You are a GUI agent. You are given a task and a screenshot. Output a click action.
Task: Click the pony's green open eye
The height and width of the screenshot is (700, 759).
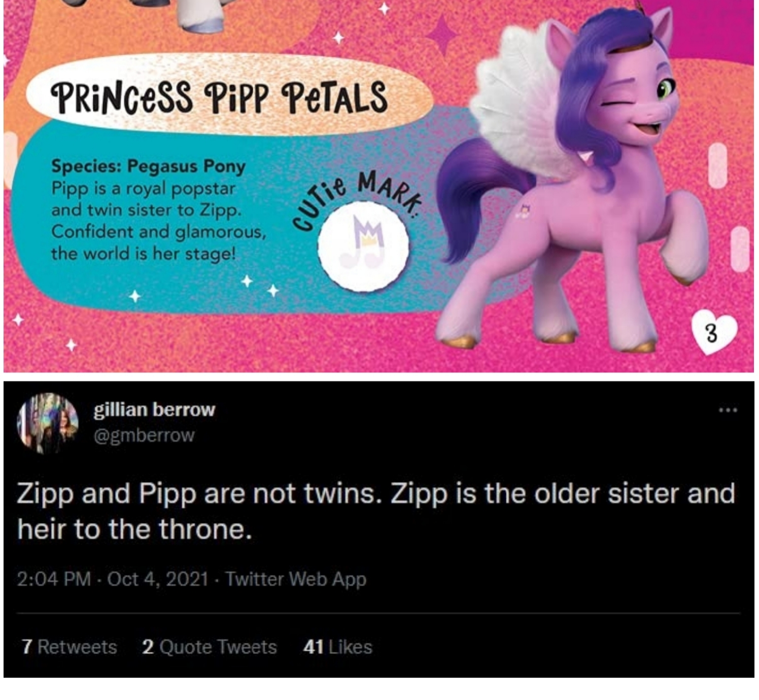pos(665,90)
